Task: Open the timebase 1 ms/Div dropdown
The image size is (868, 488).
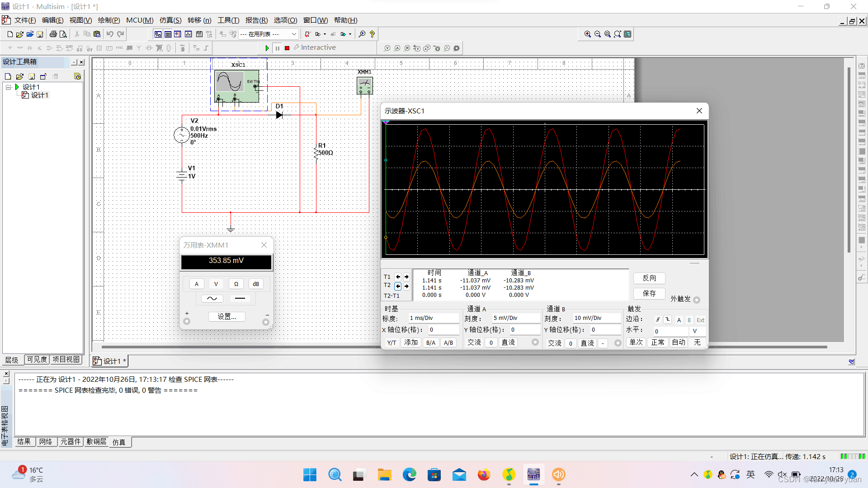Action: click(x=433, y=318)
